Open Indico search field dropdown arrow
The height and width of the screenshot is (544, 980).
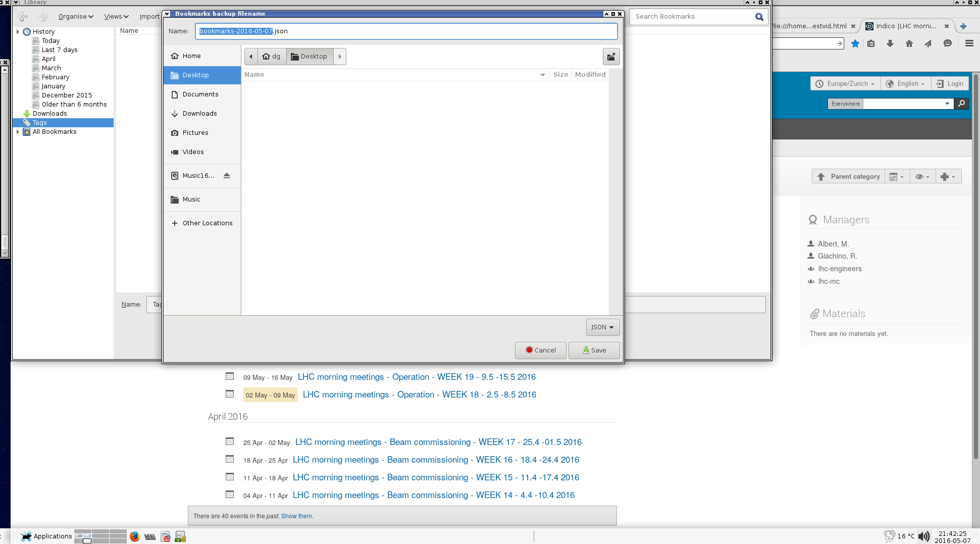[x=947, y=104]
